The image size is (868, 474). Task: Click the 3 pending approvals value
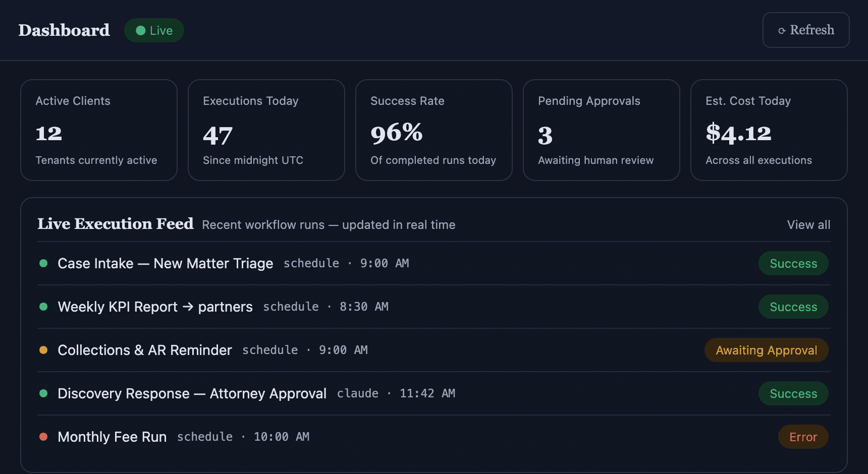point(546,135)
